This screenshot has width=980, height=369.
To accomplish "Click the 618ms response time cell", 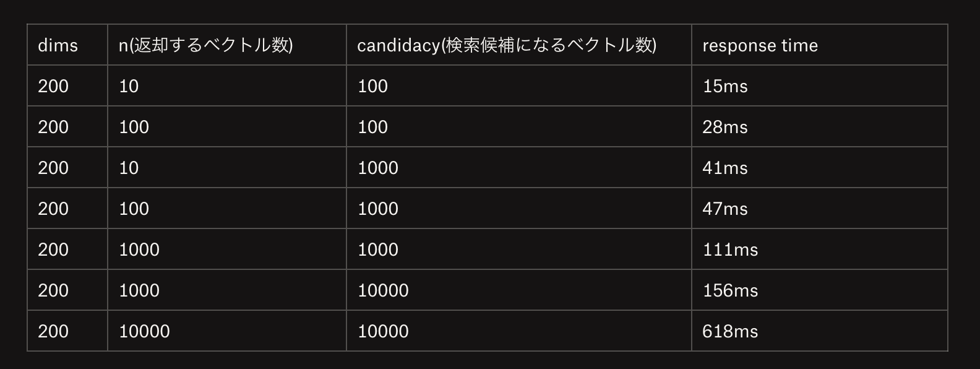I will pyautogui.click(x=820, y=331).
